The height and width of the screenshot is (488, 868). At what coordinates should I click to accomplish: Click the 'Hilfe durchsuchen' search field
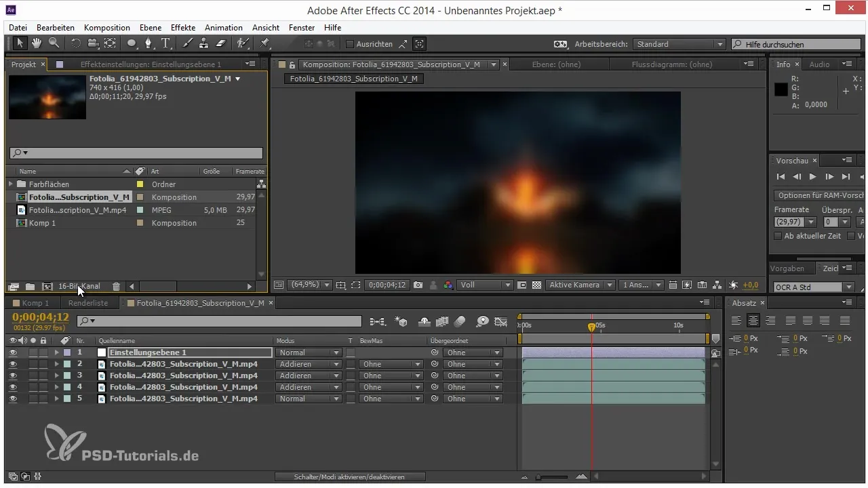click(797, 44)
